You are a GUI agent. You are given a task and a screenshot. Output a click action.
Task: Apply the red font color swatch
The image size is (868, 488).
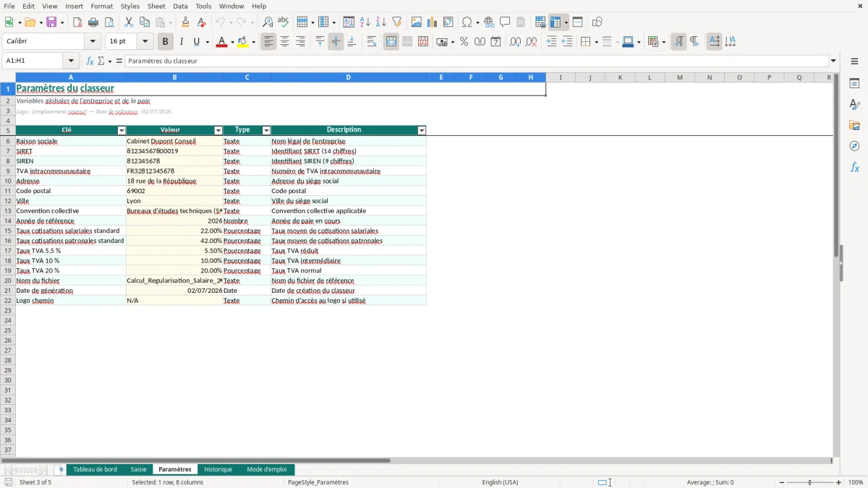[221, 42]
